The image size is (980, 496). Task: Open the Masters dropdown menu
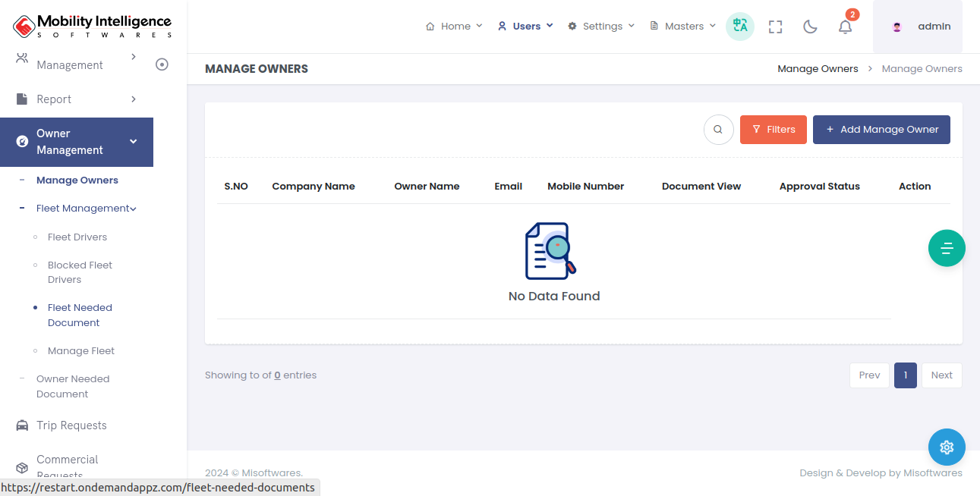683,27
